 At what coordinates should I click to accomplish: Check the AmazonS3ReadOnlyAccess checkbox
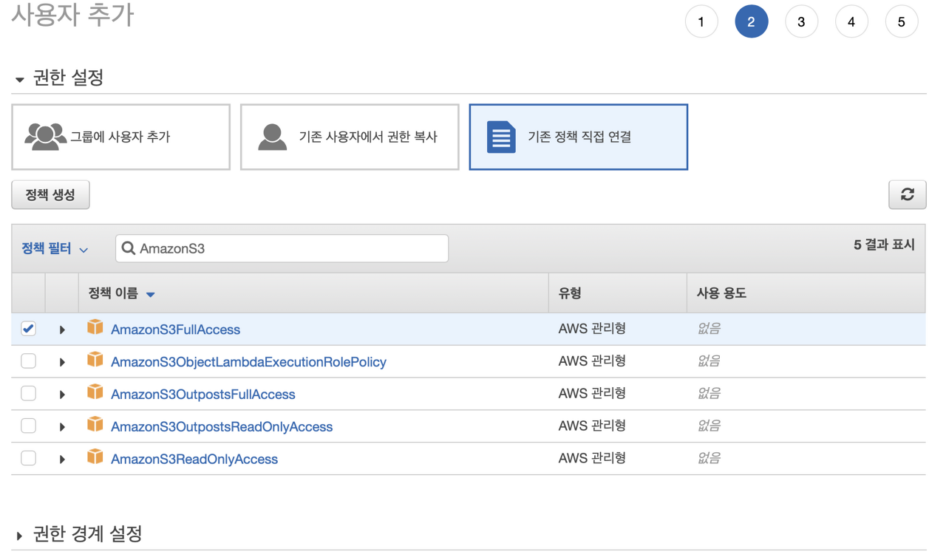click(x=28, y=459)
